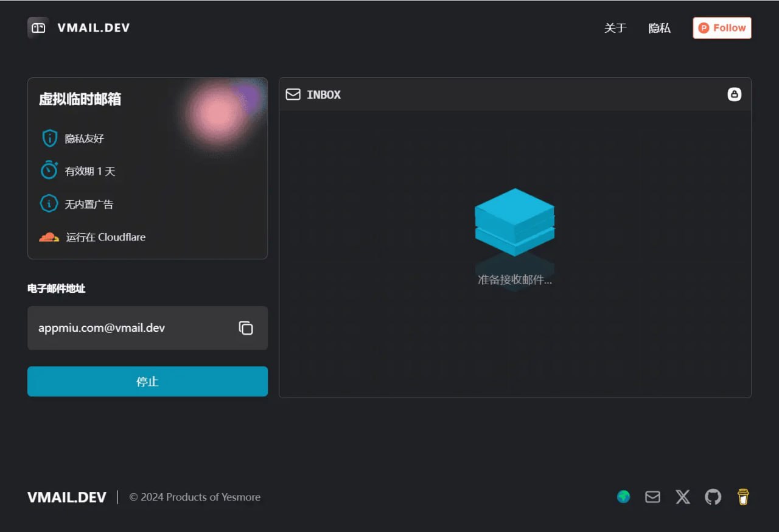Viewport: 779px width, 532px height.
Task: Click the lock icon in inbox header
Action: [735, 94]
